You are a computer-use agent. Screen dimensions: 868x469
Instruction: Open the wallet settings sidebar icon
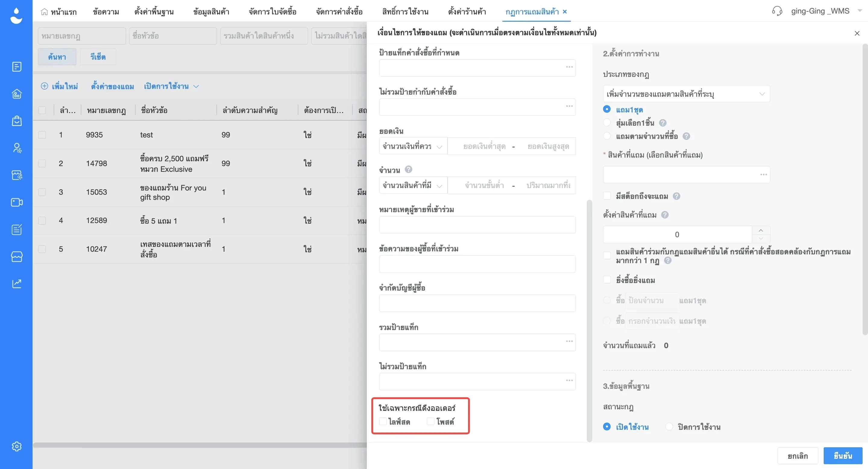pos(17,175)
